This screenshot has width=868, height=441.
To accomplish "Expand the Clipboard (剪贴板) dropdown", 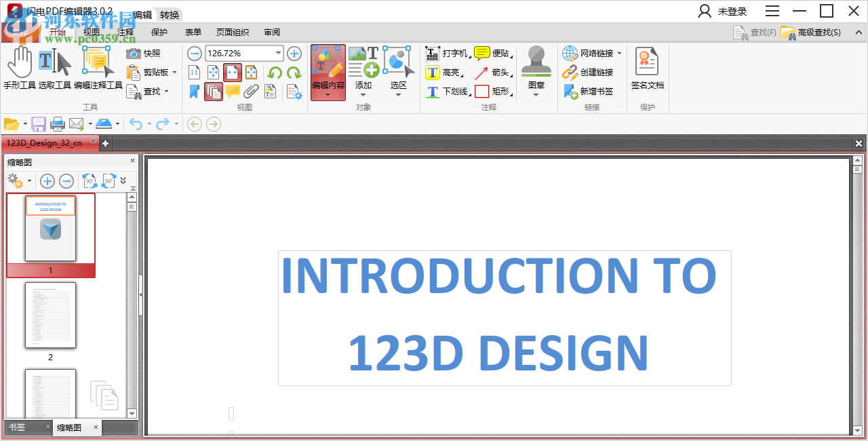I will [174, 73].
